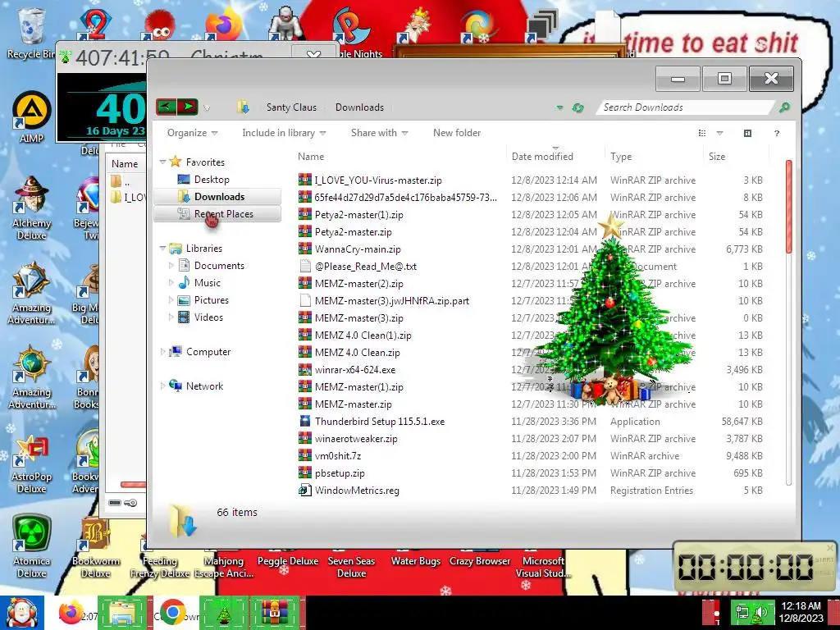840x630 pixels.
Task: Click the file list vertical scrollbar
Action: (x=788, y=207)
